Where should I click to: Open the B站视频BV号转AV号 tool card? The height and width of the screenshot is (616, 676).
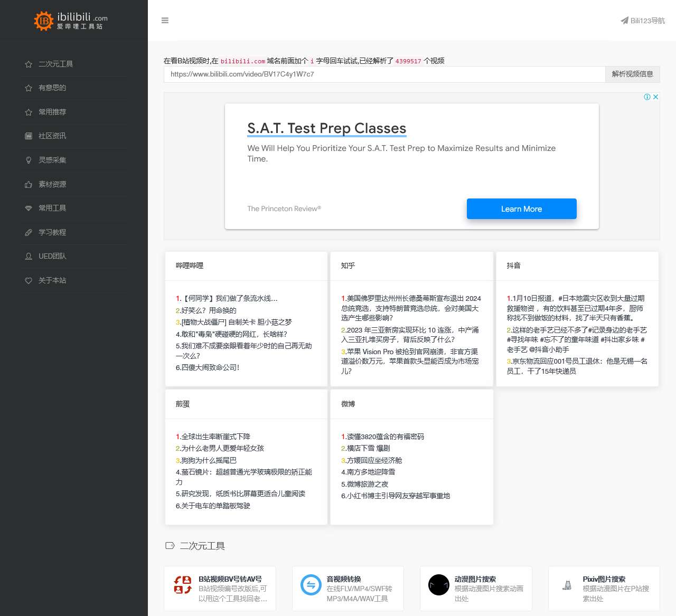pyautogui.click(x=220, y=588)
